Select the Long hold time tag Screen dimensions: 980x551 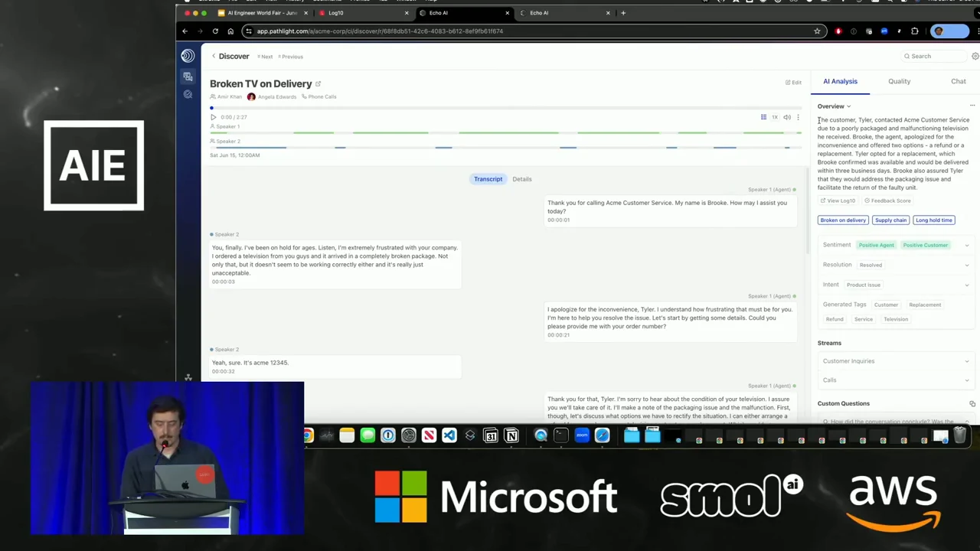click(x=934, y=220)
